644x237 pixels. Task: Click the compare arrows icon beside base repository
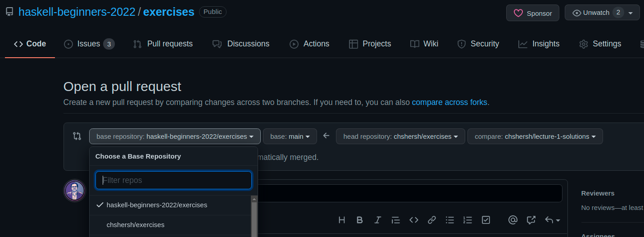pyautogui.click(x=77, y=136)
